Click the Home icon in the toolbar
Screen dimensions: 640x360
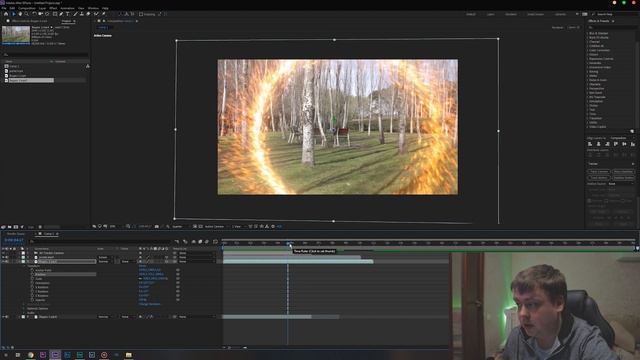tap(6, 14)
